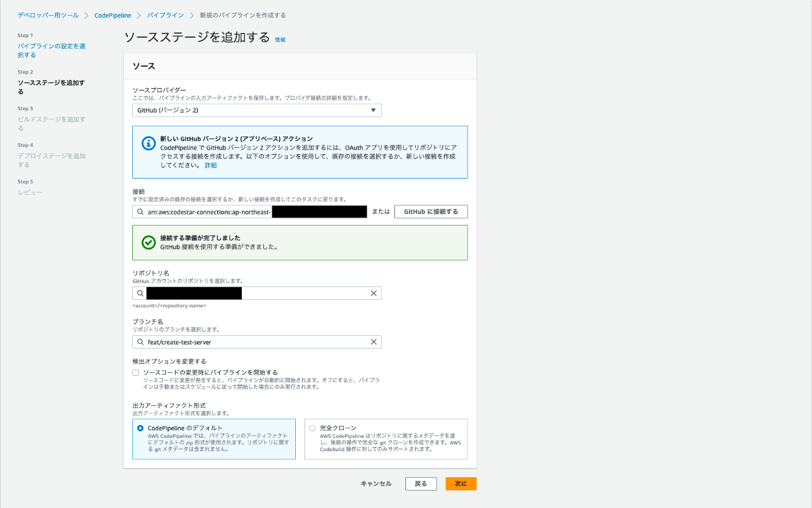Select the 完全クローン radio option
The image size is (812, 508).
point(312,428)
